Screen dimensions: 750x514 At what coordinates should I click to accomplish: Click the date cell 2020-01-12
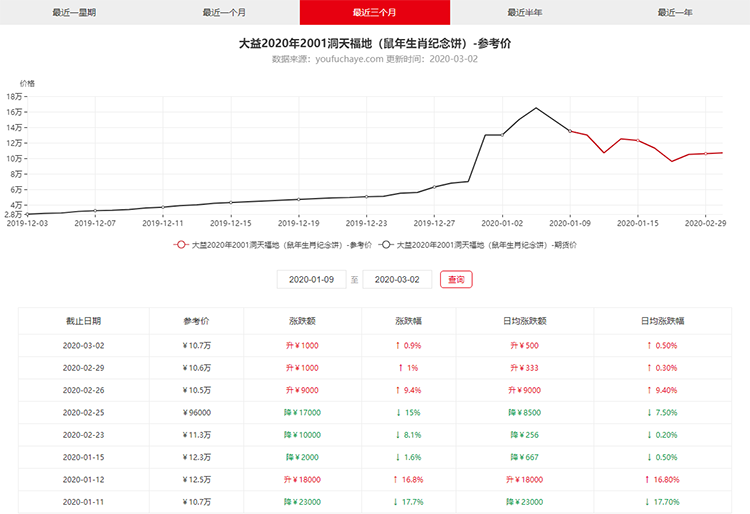pos(83,480)
